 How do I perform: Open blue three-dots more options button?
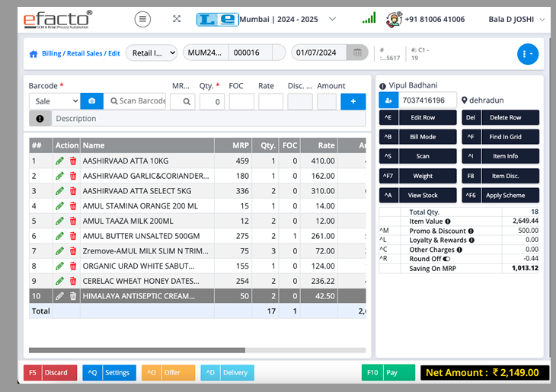(x=527, y=54)
